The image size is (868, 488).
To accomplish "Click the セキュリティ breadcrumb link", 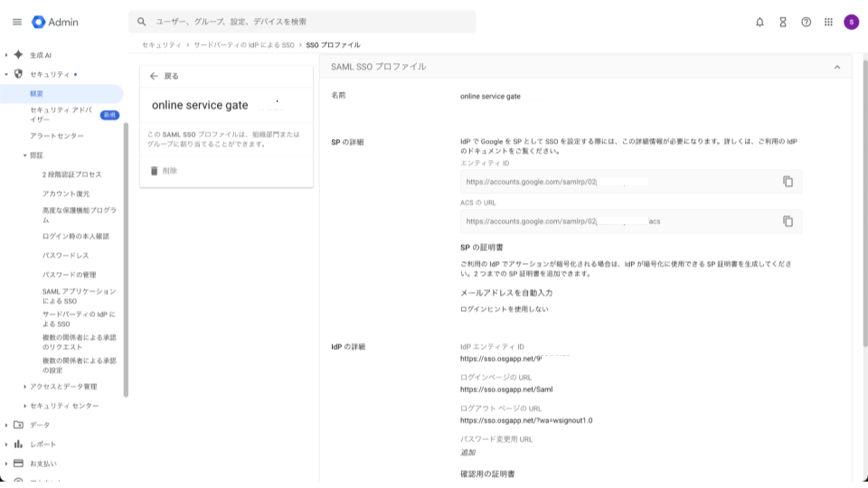I will pos(160,44).
